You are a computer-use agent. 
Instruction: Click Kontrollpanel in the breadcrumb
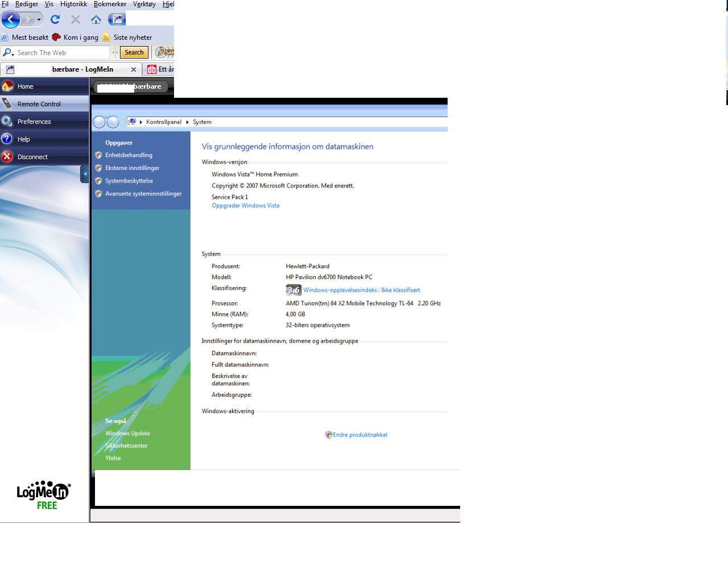164,122
